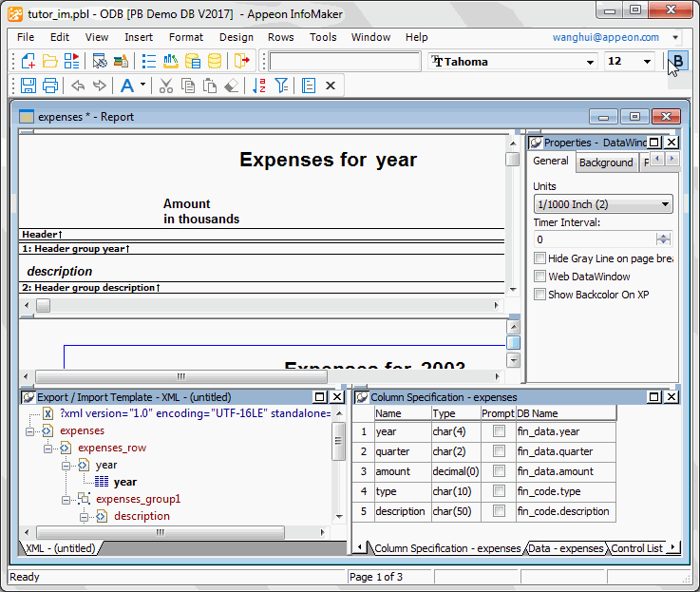Viewport: 700px width, 592px height.
Task: Click the Print icon
Action: pos(50,86)
